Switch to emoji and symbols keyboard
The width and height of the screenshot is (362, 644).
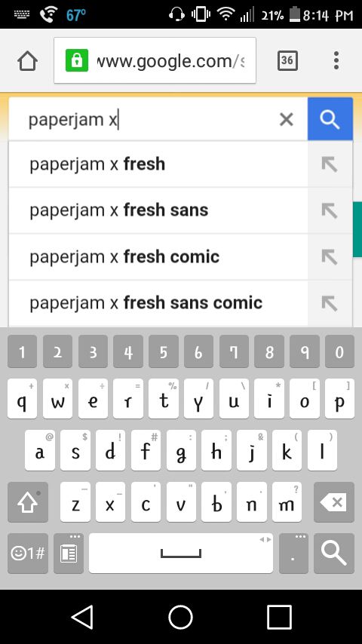click(28, 554)
